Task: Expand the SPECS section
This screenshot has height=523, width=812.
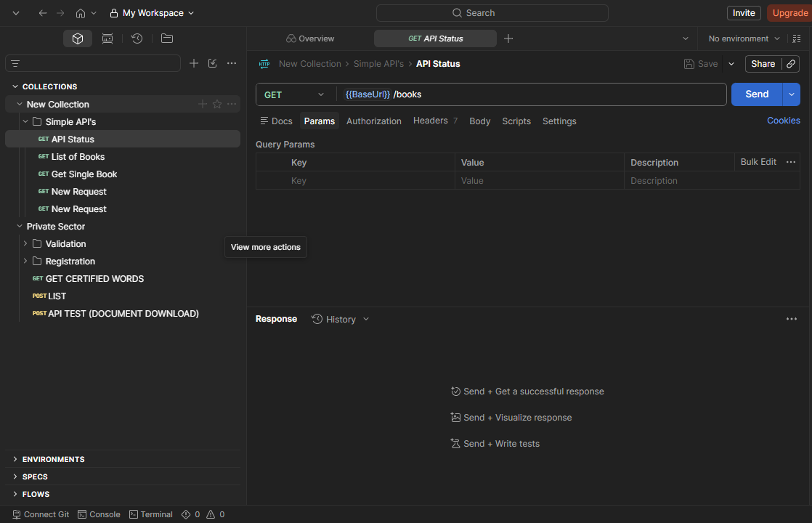Action: pos(15,477)
